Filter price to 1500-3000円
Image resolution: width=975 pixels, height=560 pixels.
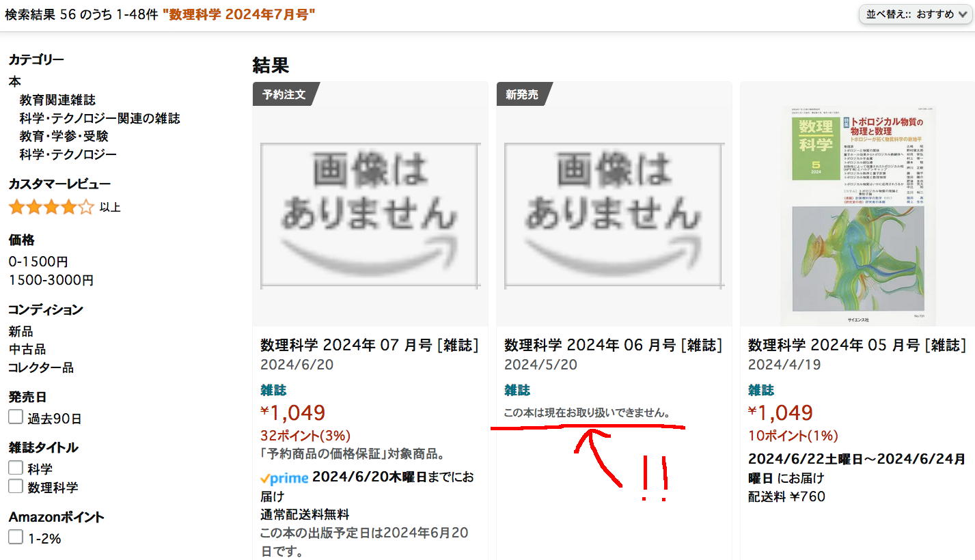51,280
